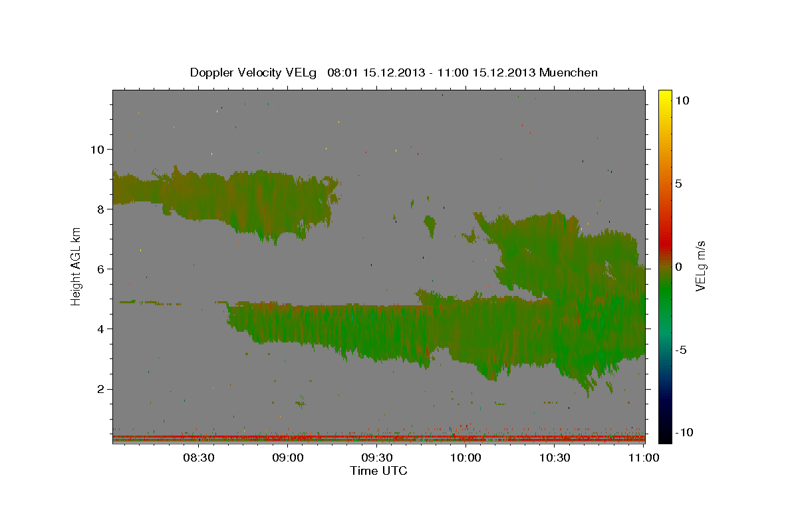
Task: Click the height axis label 10
Action: click(97, 149)
